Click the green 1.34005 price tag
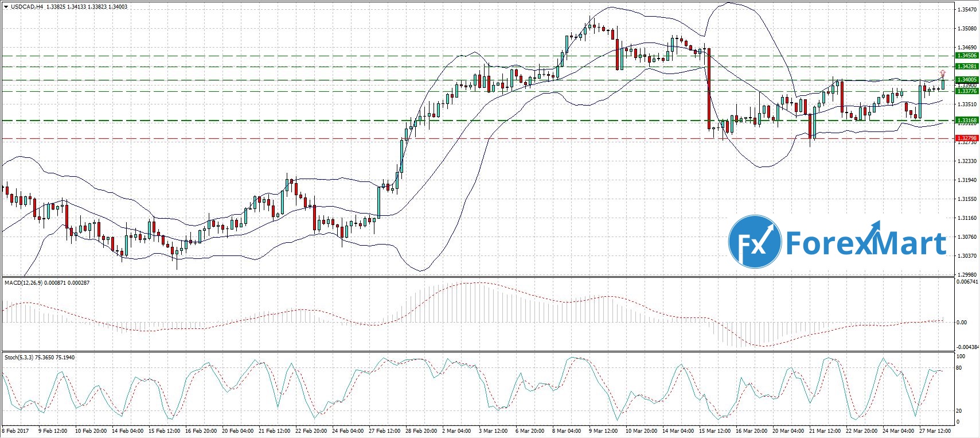 (x=966, y=80)
